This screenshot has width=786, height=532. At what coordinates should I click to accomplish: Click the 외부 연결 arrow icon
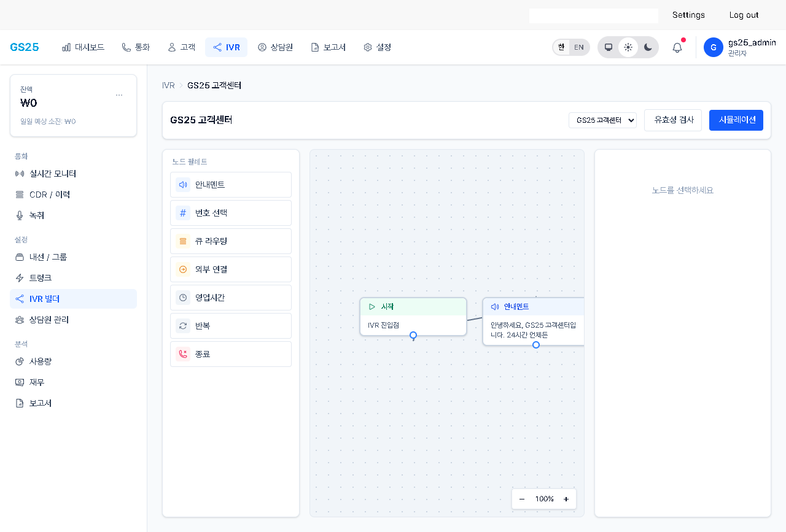182,269
